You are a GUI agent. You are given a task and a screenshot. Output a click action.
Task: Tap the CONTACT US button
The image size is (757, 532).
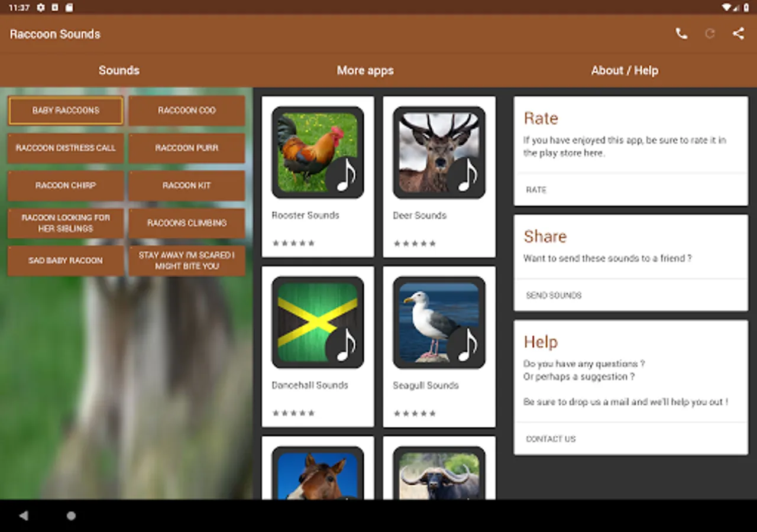(x=551, y=439)
